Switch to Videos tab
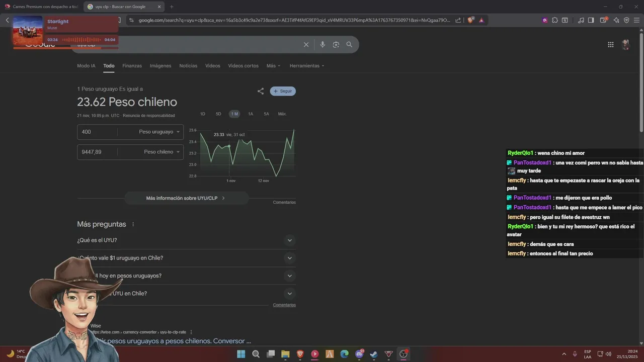Viewport: 644px width, 362px height. [212, 66]
